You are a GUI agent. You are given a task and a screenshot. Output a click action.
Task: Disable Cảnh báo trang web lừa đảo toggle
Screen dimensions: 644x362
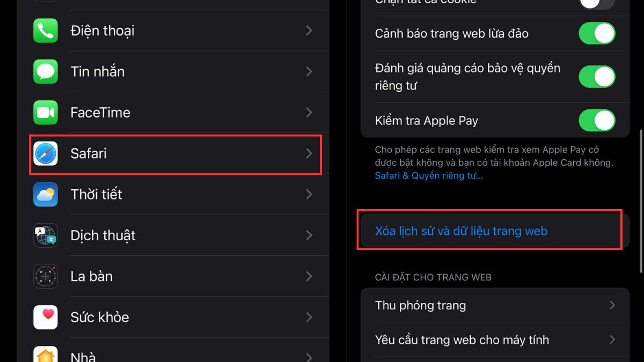tap(597, 33)
